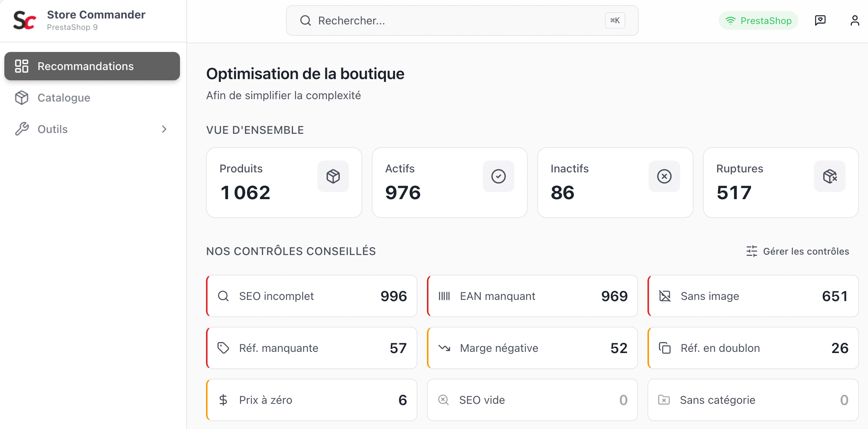Click the 996 count in SEO incomplet
This screenshot has width=868, height=429.
tap(394, 296)
